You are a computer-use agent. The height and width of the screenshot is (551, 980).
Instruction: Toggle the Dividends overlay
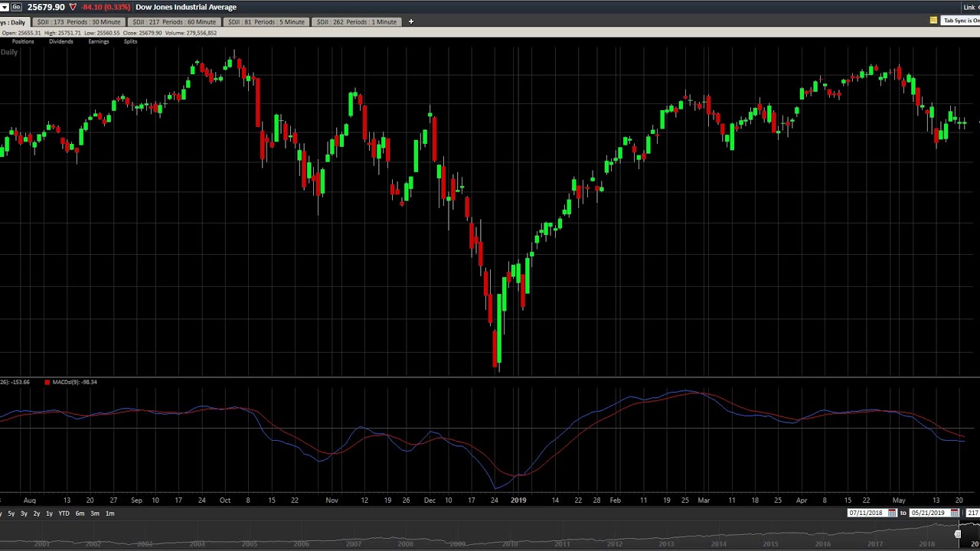coord(61,41)
